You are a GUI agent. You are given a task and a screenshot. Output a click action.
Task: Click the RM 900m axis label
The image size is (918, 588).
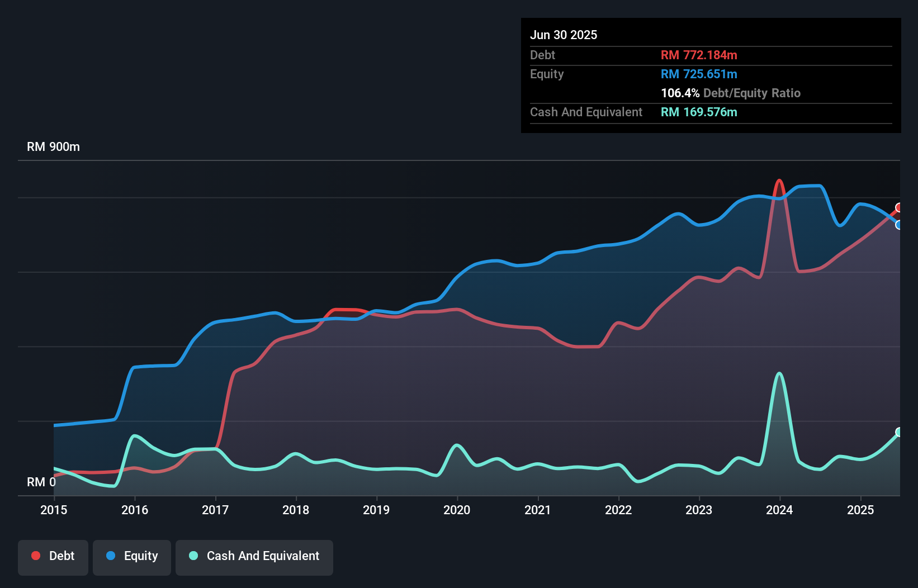point(53,147)
